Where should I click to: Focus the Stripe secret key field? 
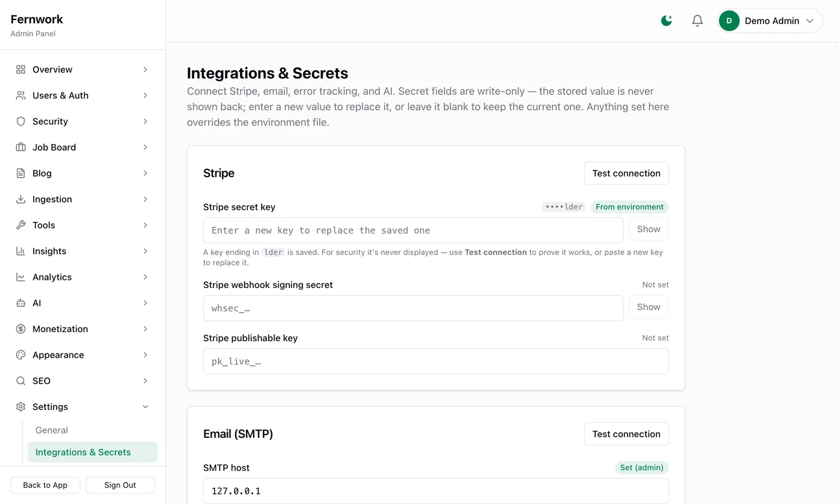413,230
